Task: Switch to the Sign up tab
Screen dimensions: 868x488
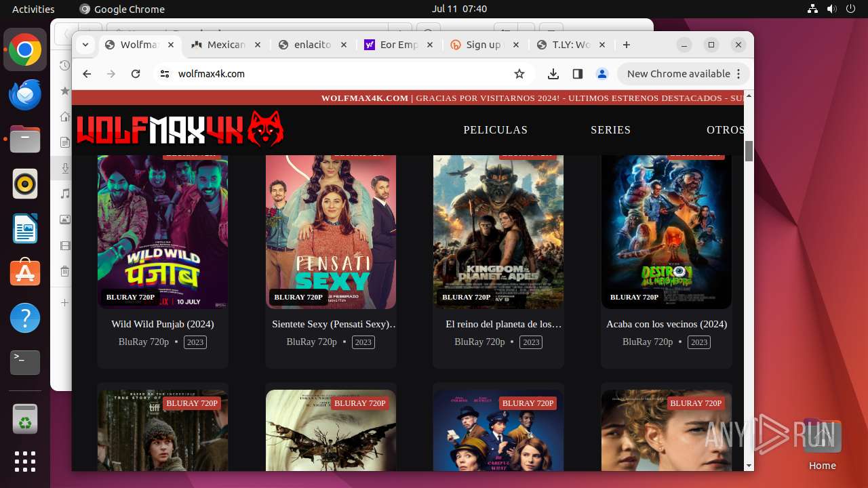Action: (x=484, y=45)
